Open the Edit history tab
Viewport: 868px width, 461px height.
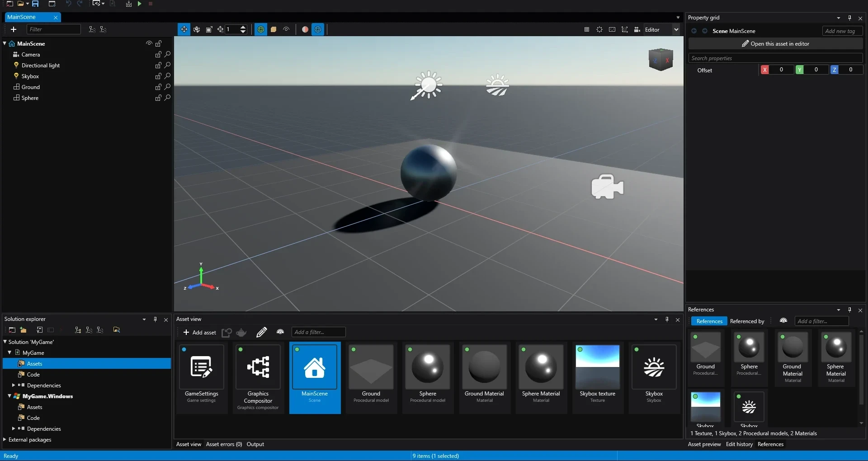(739, 444)
